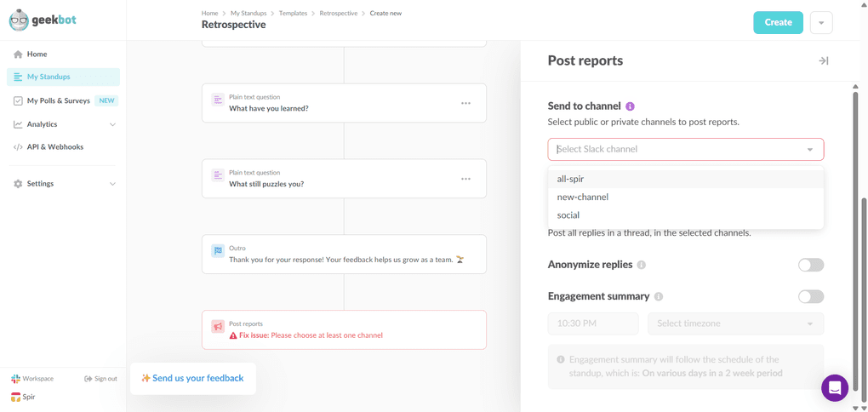Screen dimensions: 868x412
Task: Open the Select timezone dropdown
Action: click(x=736, y=323)
